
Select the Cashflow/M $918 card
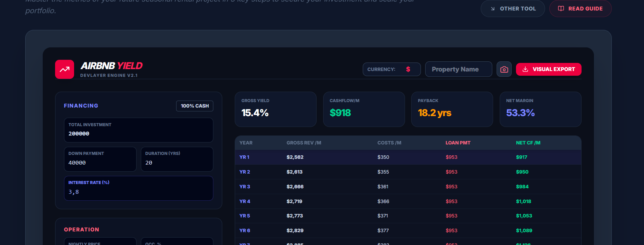pos(364,109)
